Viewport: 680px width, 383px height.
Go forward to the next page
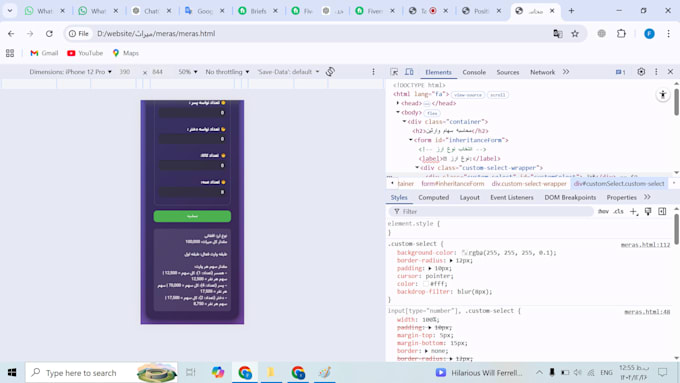pyautogui.click(x=30, y=33)
